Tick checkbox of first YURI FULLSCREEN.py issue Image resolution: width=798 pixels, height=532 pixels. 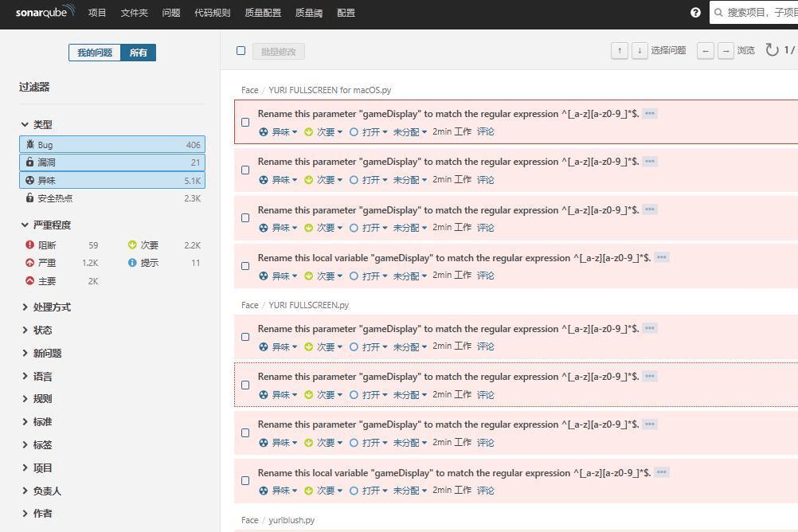point(245,337)
